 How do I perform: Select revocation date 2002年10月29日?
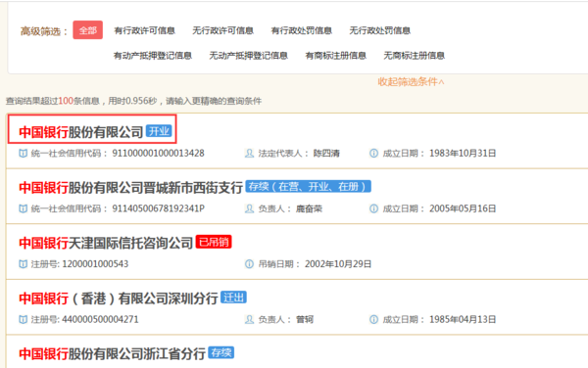coord(338,264)
